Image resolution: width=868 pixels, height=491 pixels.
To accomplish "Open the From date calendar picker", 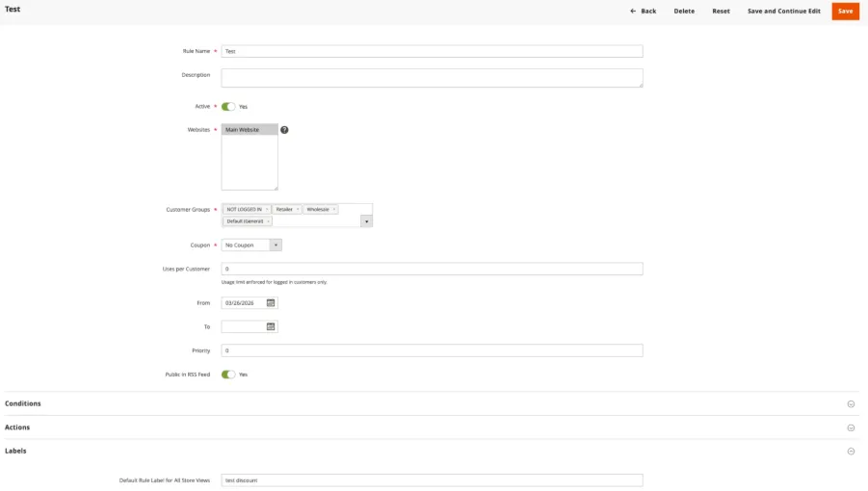I will click(x=271, y=303).
